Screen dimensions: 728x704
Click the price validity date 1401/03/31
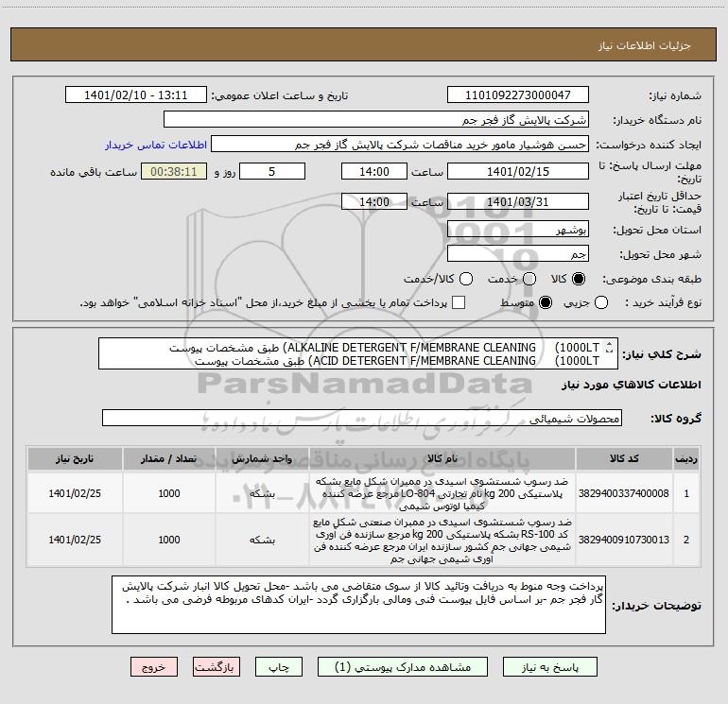[518, 201]
